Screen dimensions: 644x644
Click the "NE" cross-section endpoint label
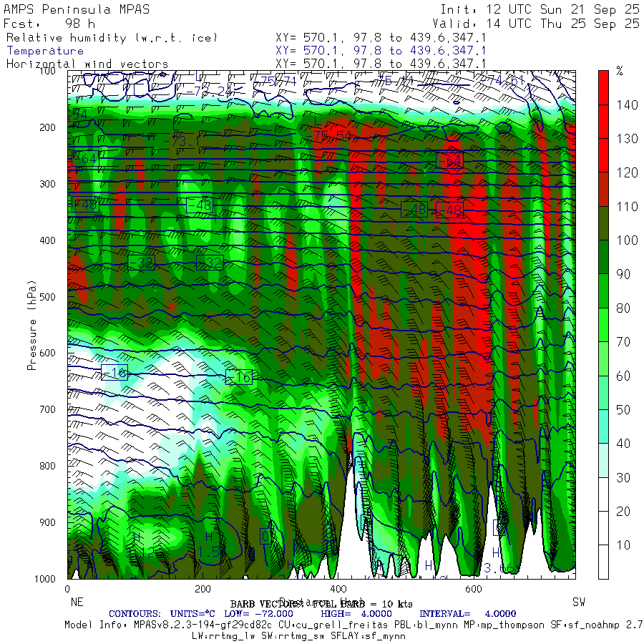(77, 602)
